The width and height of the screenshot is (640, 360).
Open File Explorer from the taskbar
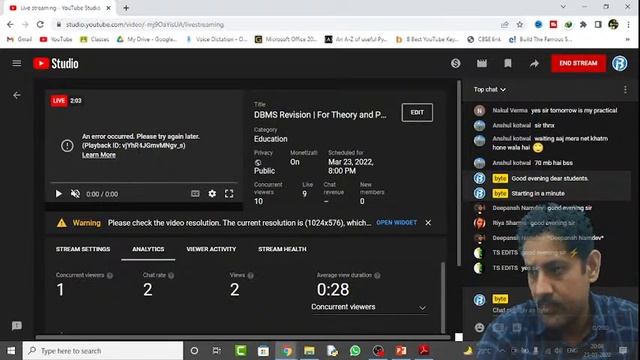tap(309, 351)
